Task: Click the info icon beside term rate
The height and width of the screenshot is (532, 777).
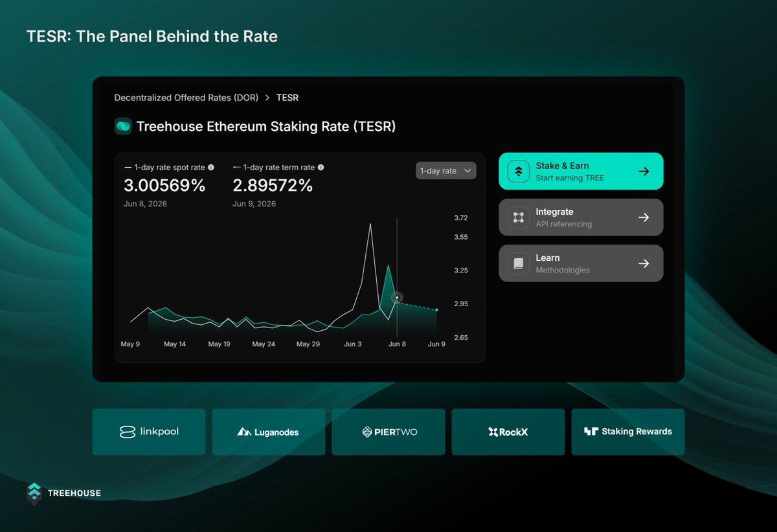Action: pyautogui.click(x=321, y=167)
